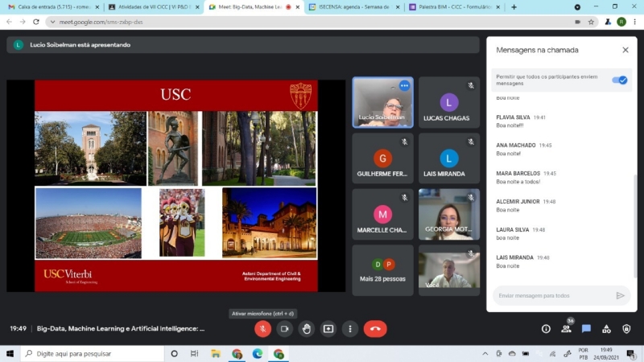Open more options three-dot menu in toolbar
Viewport: 644px width, 362px height.
pos(350,329)
